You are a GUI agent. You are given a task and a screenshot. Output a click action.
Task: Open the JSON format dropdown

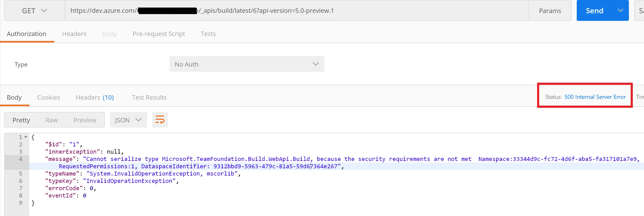tap(128, 120)
